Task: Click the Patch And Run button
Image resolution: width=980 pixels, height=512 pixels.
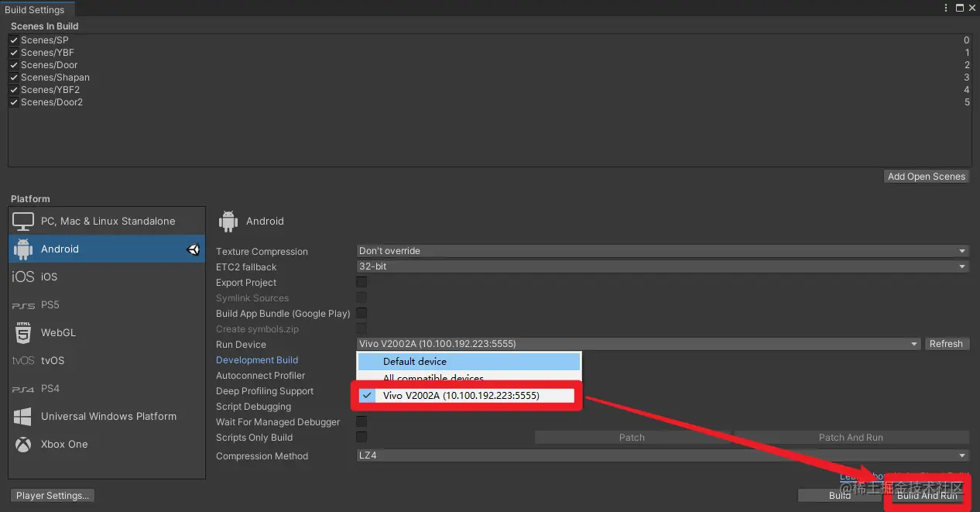Action: tap(852, 438)
